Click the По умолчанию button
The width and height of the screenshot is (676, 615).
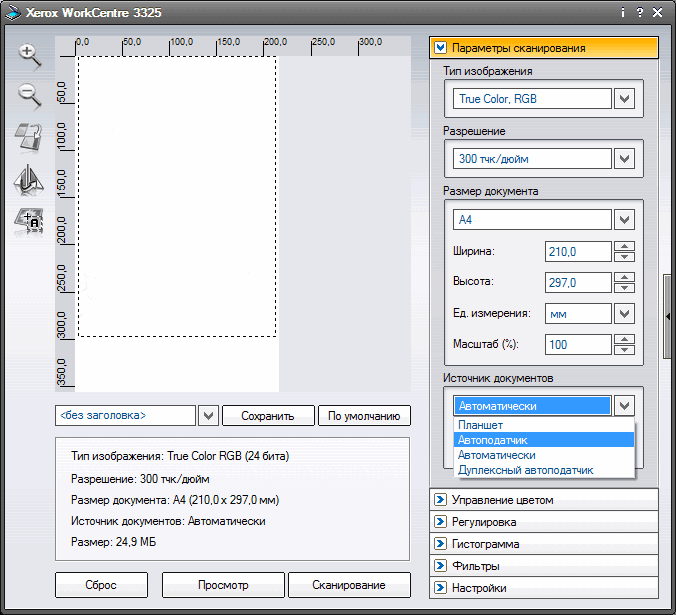[x=364, y=415]
